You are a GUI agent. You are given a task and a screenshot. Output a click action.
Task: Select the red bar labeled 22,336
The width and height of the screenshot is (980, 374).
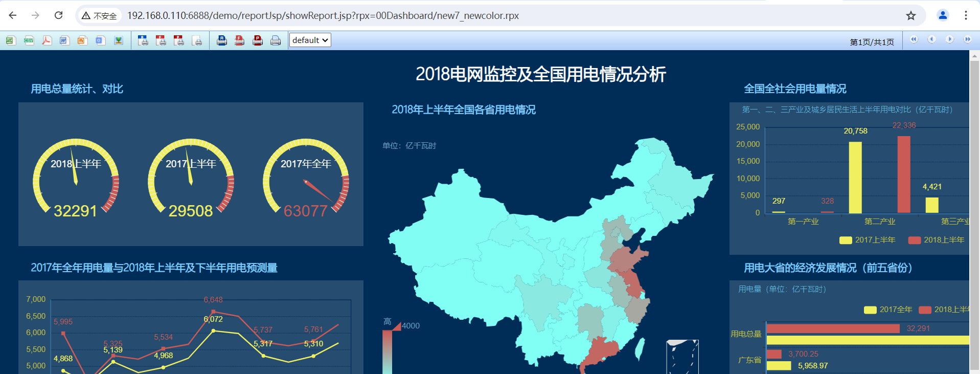point(904,174)
